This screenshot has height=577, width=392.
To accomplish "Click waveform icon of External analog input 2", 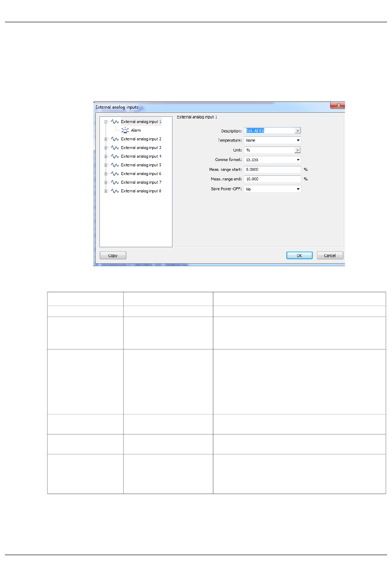I will [x=115, y=139].
